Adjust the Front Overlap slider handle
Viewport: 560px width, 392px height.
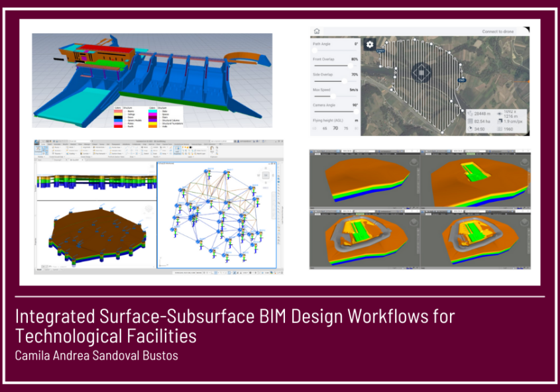tap(350, 66)
